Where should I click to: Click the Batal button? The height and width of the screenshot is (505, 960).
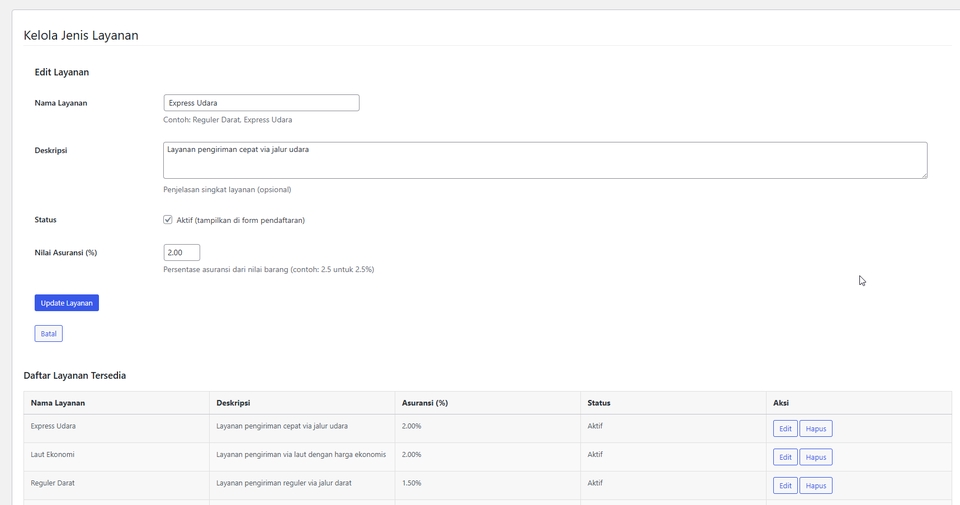(x=48, y=334)
